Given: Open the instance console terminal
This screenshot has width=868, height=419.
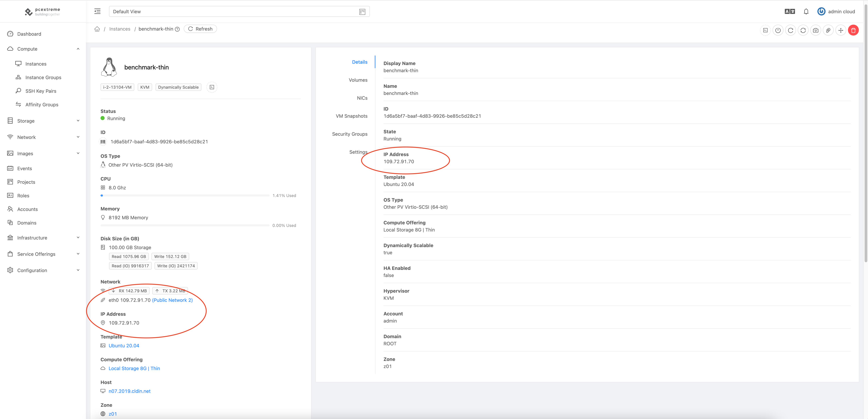Looking at the screenshot, I should 765,30.
